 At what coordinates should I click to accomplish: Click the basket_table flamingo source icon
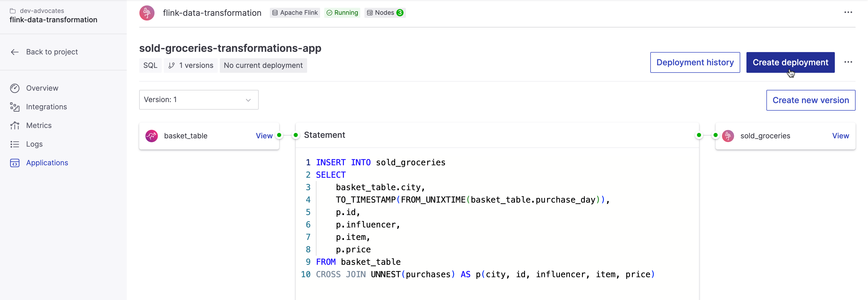point(152,136)
